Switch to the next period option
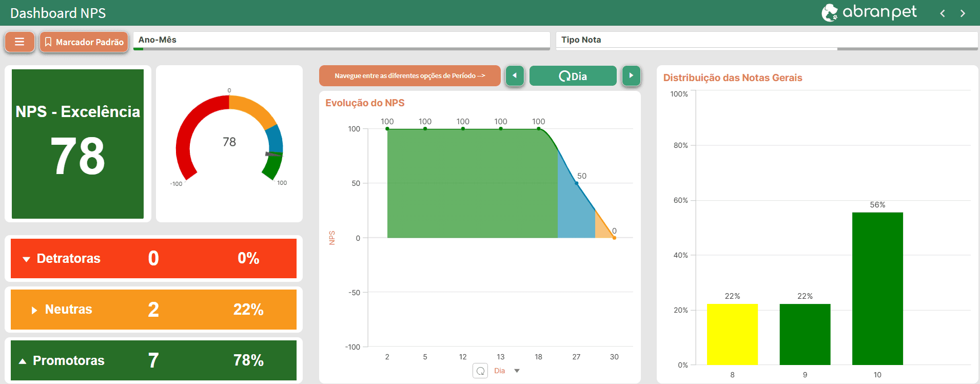The width and height of the screenshot is (980, 384). tap(631, 75)
